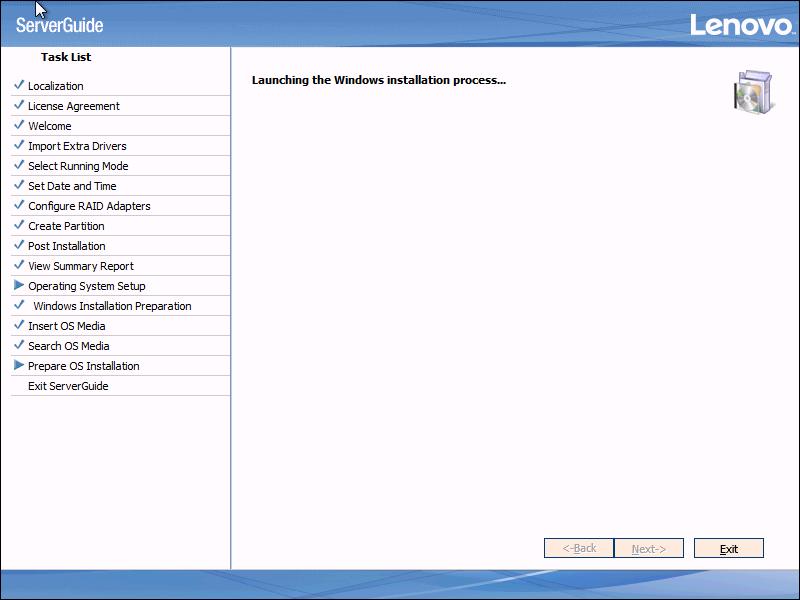The height and width of the screenshot is (600, 800).
Task: Click the Next button
Action: pyautogui.click(x=648, y=548)
